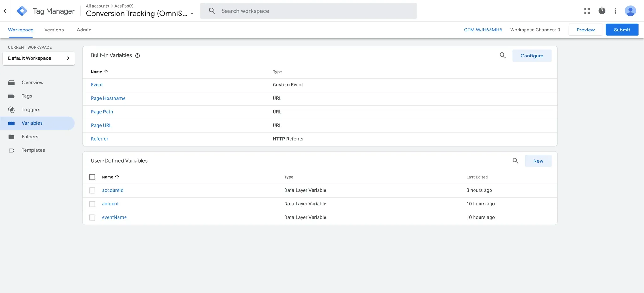
Task: Check the amount variable checkbox
Action: [92, 204]
